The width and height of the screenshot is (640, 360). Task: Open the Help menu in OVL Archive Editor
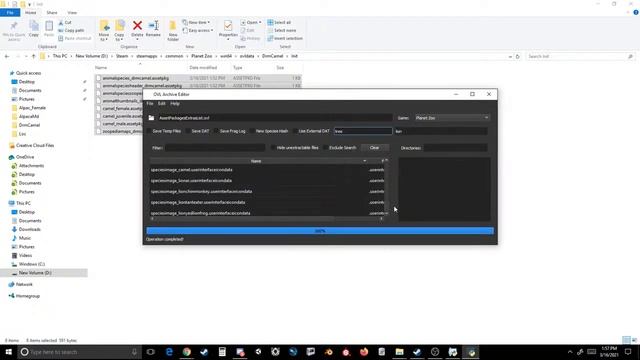pyautogui.click(x=175, y=104)
